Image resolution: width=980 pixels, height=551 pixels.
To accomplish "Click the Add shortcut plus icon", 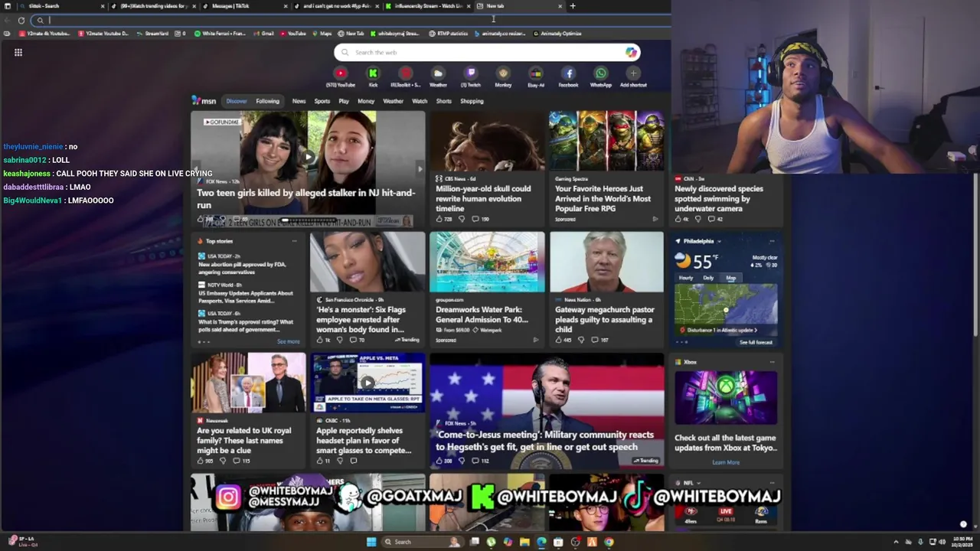I will coord(633,73).
